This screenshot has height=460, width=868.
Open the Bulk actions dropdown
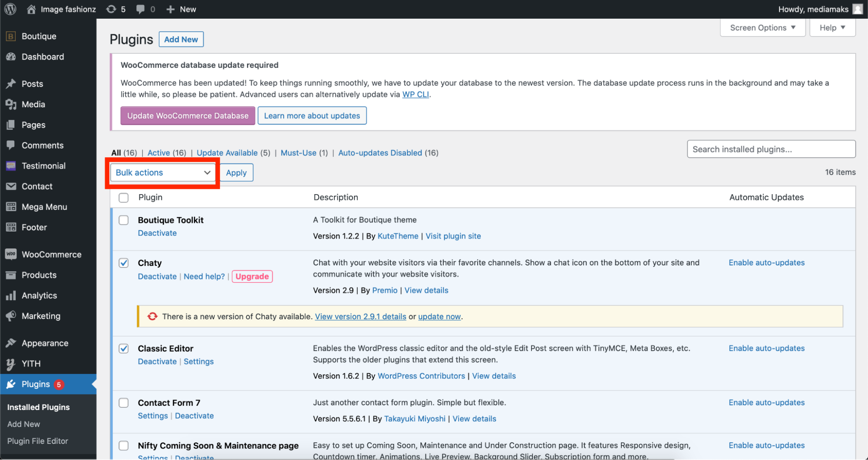click(163, 173)
